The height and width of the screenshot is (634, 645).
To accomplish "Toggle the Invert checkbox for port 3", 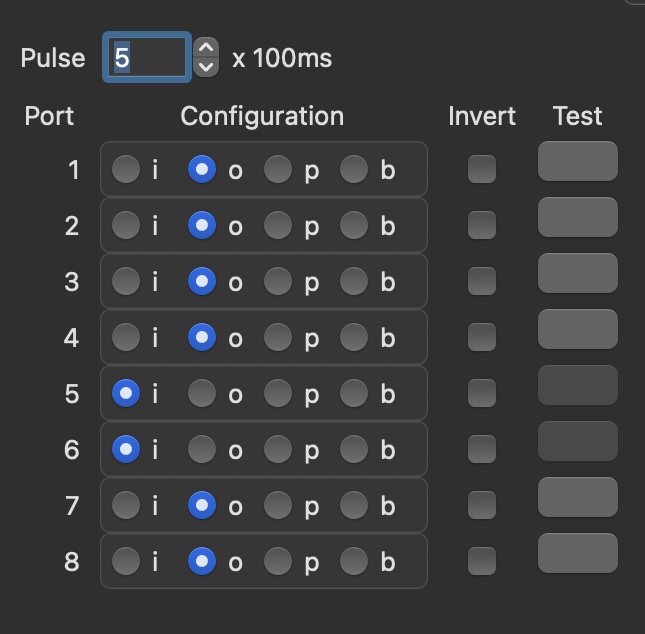I will pyautogui.click(x=482, y=282).
